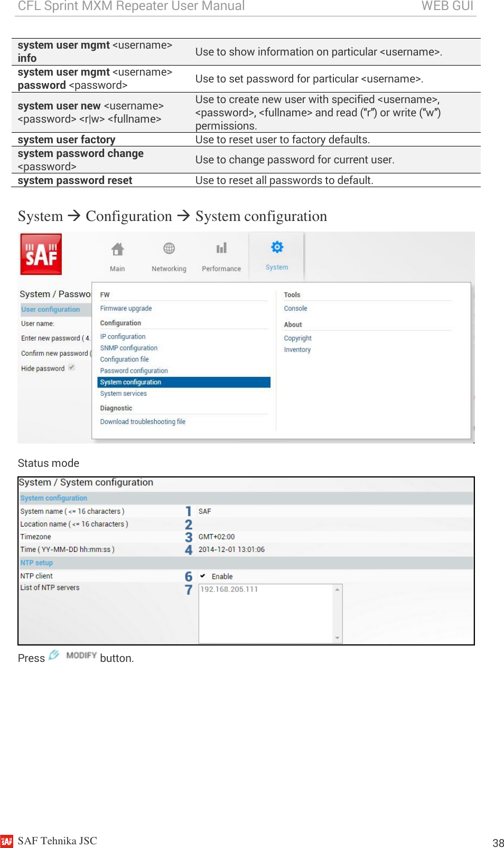Image resolution: width=504 pixels, height=848 pixels.
Task: Click the Diagnostic menu heading
Action: pyautogui.click(x=116, y=408)
